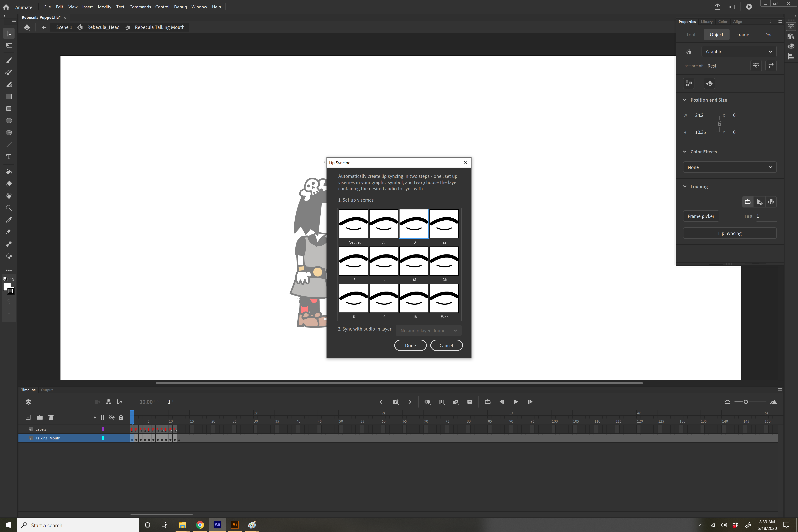This screenshot has width=798, height=532.
Task: Navigate to Scene 1 breadcrumb
Action: (x=64, y=27)
